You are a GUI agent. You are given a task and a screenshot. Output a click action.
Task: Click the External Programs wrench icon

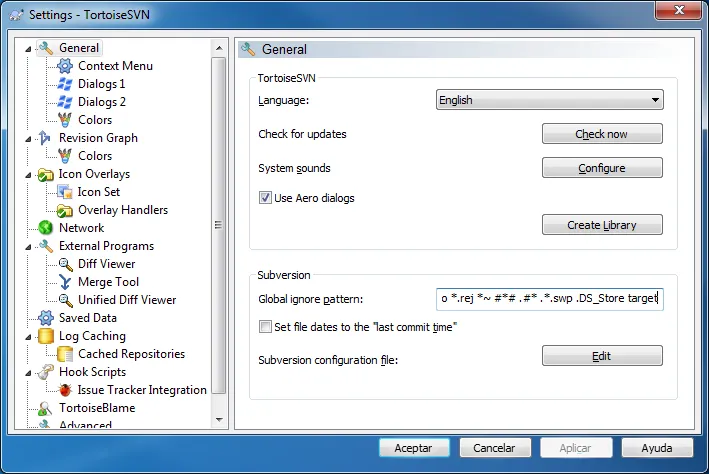(x=46, y=246)
